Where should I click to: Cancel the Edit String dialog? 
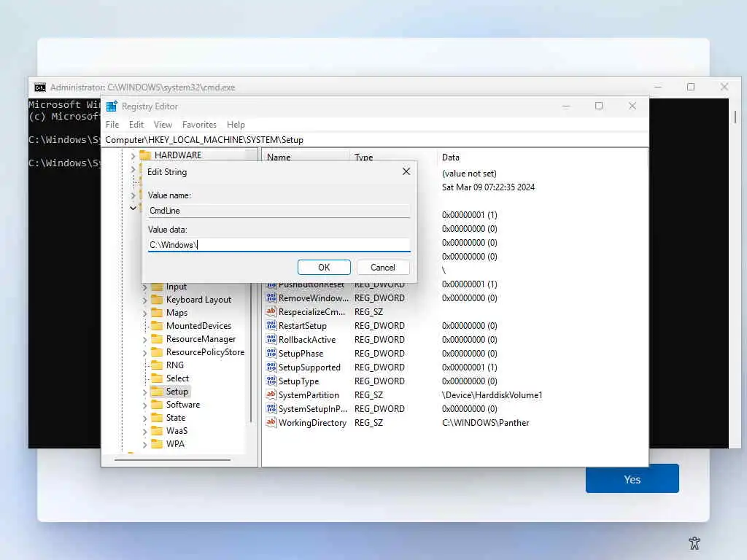(383, 267)
